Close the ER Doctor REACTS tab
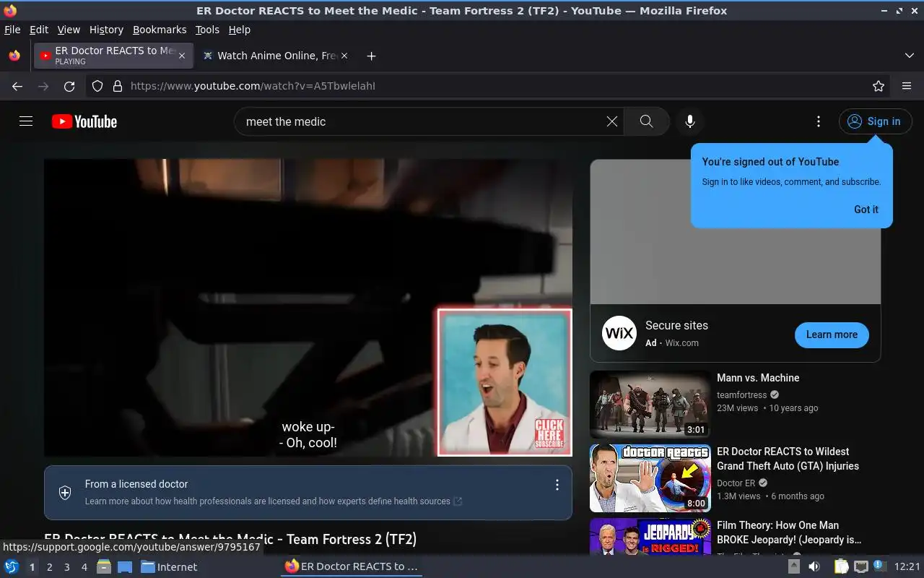Screen dimensions: 924x578 [182, 56]
